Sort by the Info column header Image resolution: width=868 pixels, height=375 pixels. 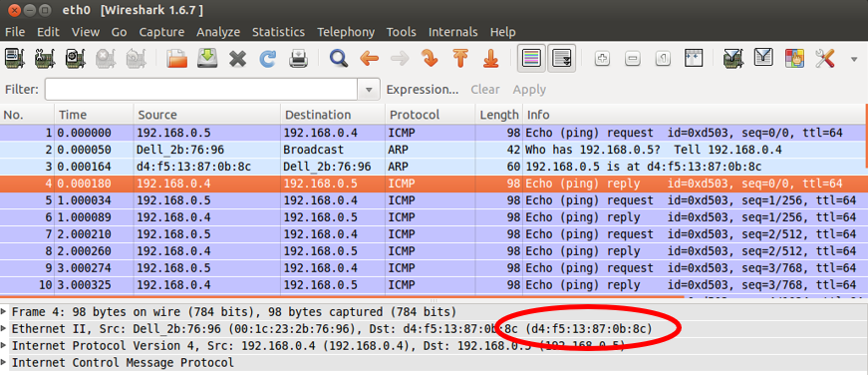[695, 115]
